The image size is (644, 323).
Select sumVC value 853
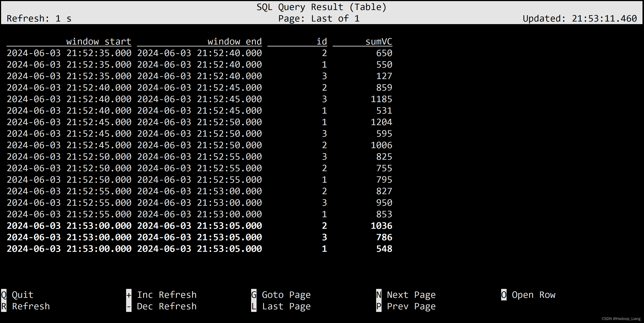tap(384, 214)
